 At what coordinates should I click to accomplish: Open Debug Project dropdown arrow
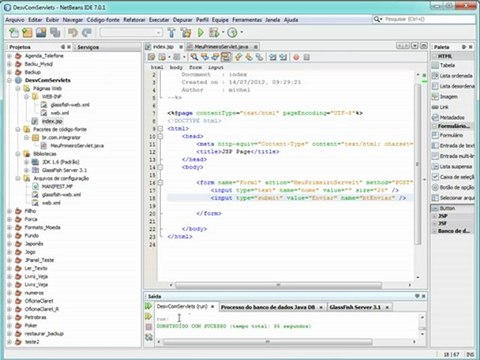tap(223, 32)
